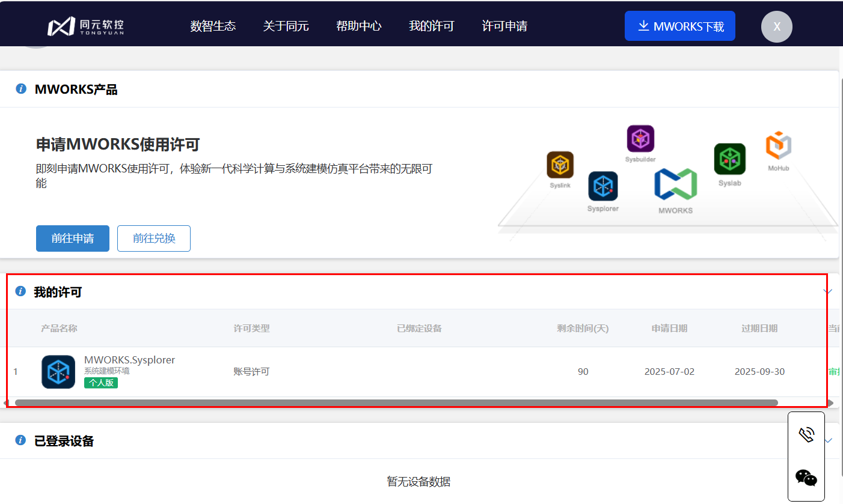
Task: Click the Syslink product icon
Action: pyautogui.click(x=560, y=165)
